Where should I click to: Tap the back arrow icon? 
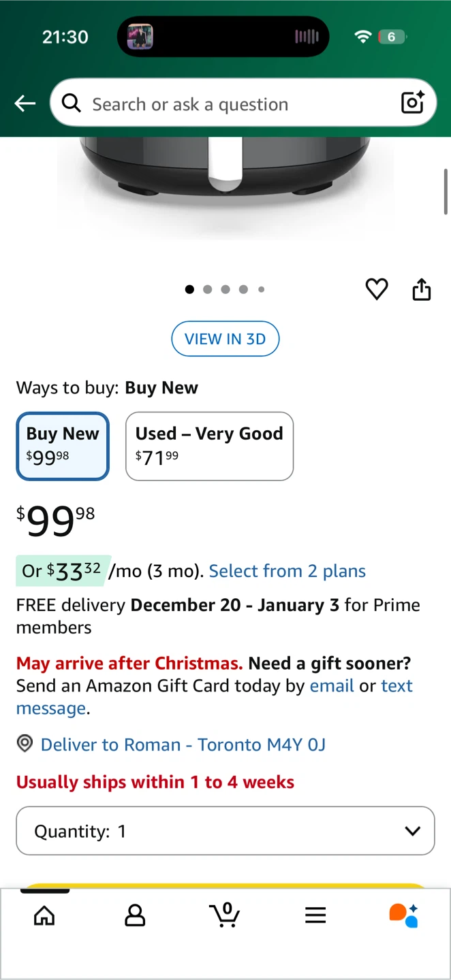pyautogui.click(x=25, y=103)
